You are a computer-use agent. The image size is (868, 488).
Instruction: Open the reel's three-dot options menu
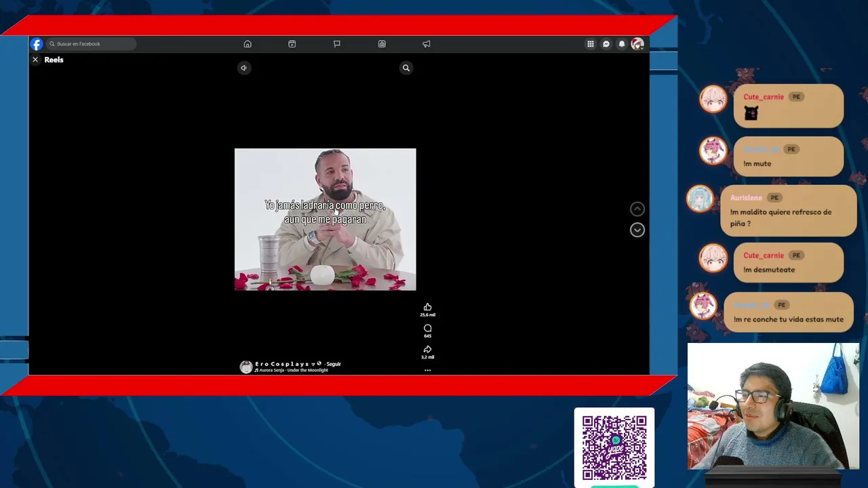pos(427,370)
